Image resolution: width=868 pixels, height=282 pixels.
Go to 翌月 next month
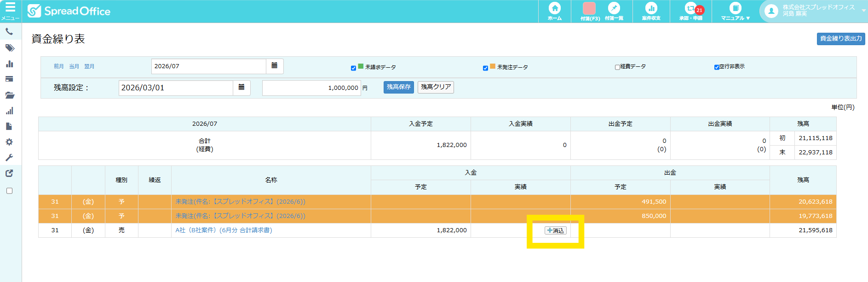click(x=89, y=66)
